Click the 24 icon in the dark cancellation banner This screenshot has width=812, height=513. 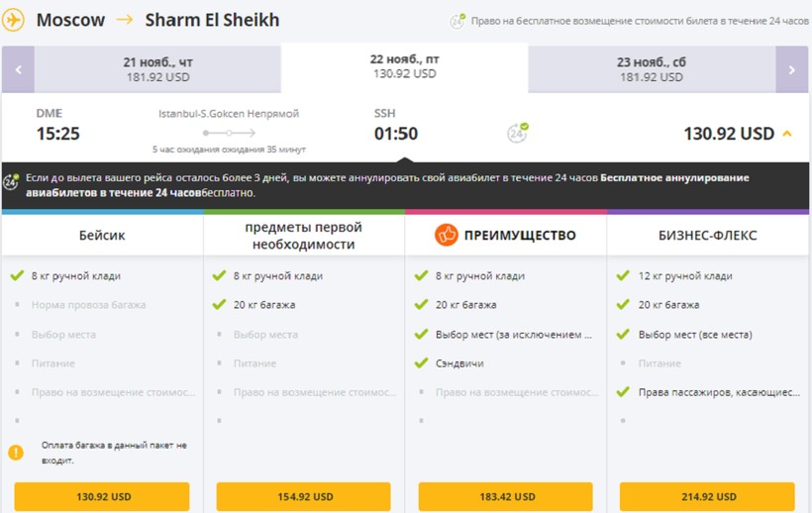click(x=12, y=183)
